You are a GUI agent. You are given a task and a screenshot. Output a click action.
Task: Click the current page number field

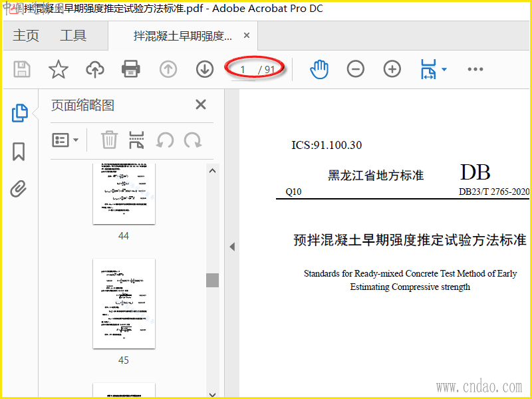(243, 70)
